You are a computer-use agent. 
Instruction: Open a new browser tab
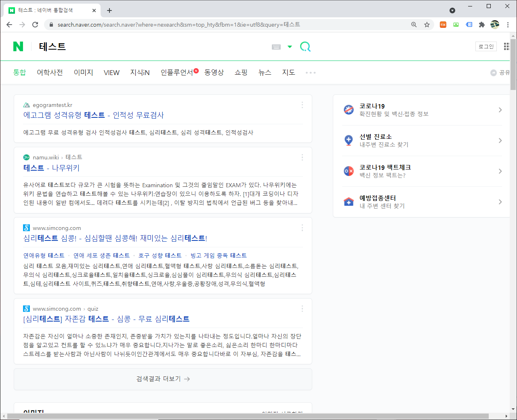109,10
